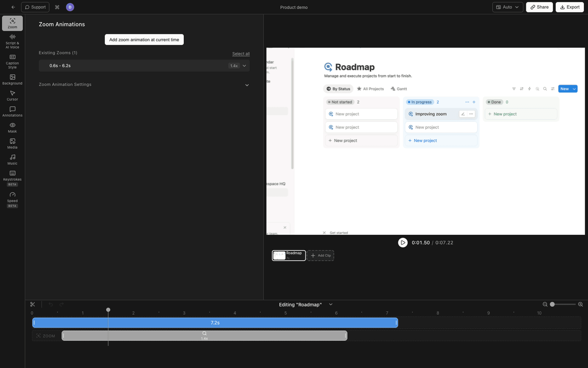Open the Zoom tool panel
The image size is (588, 368).
pyautogui.click(x=12, y=23)
